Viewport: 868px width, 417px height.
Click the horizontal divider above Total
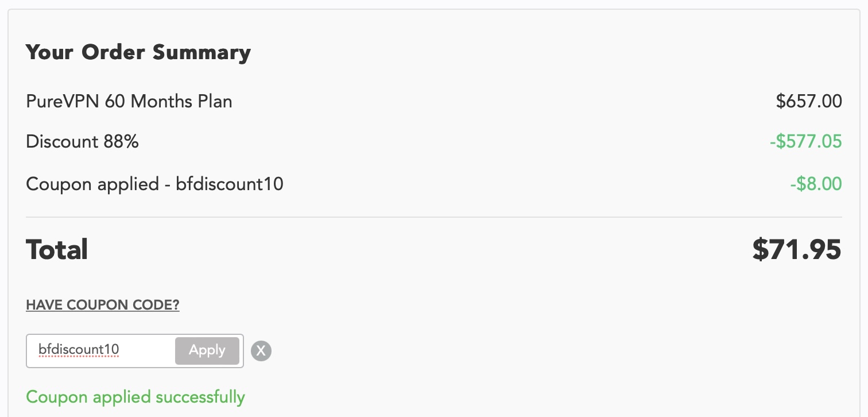(x=434, y=217)
